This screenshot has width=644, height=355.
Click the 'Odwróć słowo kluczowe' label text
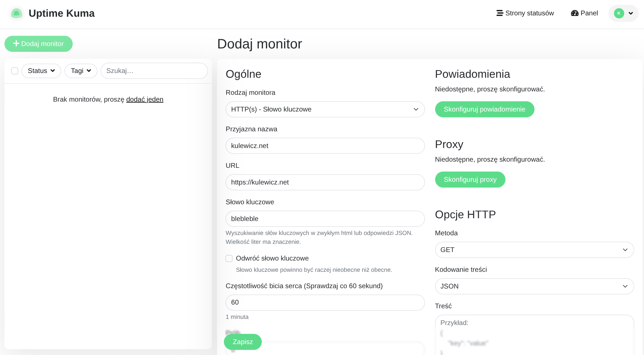tap(272, 258)
